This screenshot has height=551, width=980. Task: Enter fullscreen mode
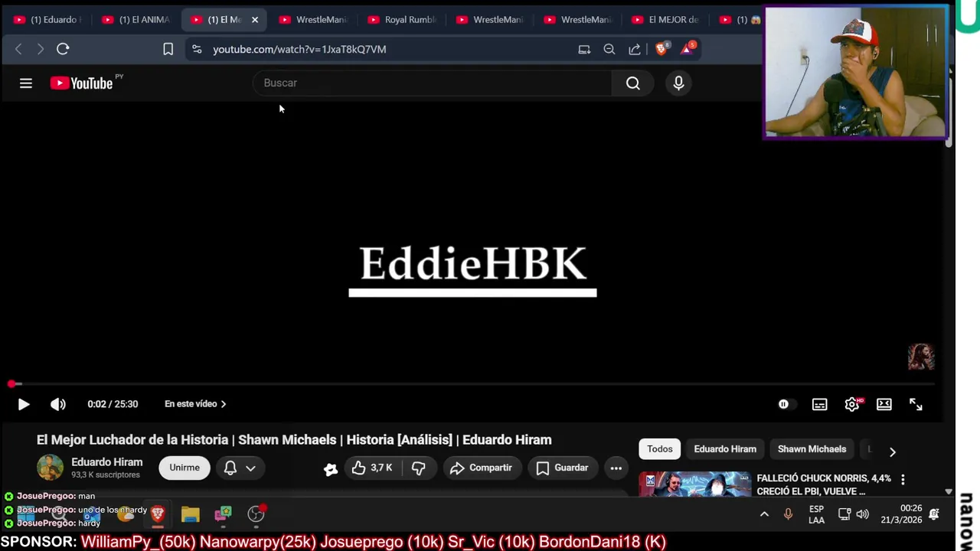point(916,404)
